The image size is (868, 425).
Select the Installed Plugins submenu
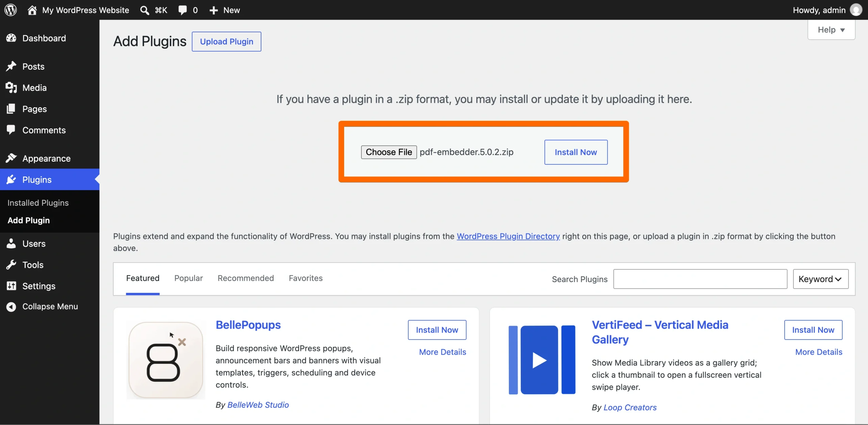click(38, 203)
